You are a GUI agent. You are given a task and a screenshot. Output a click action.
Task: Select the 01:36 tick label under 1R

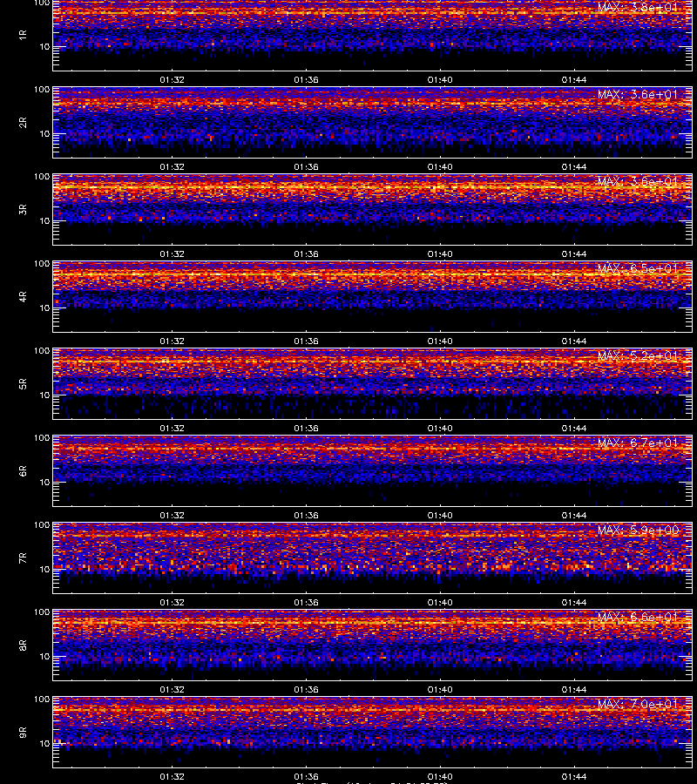pos(306,79)
